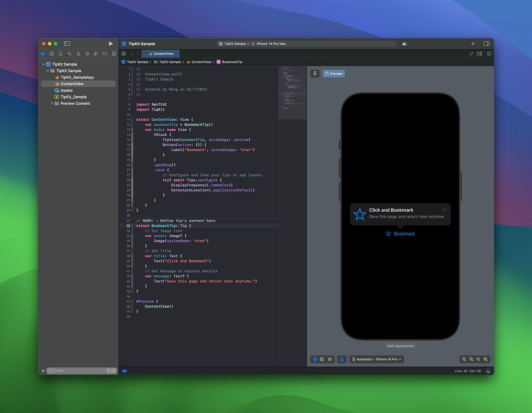The image size is (532, 413).
Task: Switch to the ContentView editor tab
Action: tap(160, 53)
